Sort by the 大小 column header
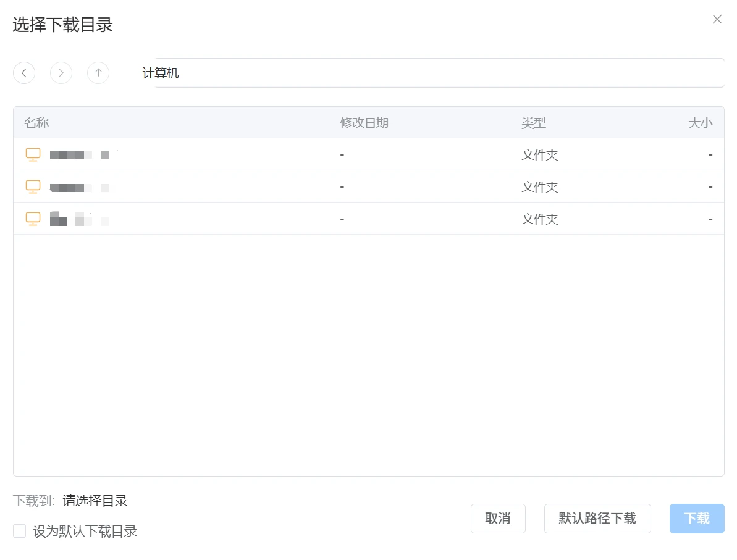This screenshot has height=560, width=737. point(701,123)
